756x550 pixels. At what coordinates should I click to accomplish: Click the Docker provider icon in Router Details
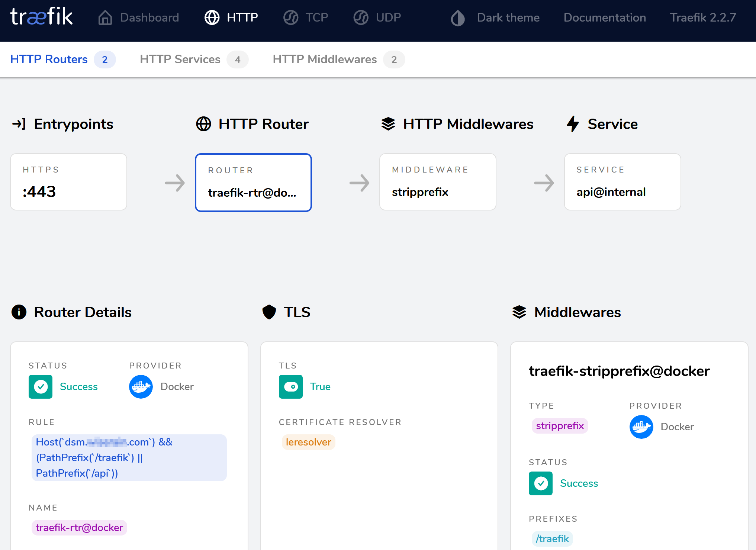[x=141, y=387]
